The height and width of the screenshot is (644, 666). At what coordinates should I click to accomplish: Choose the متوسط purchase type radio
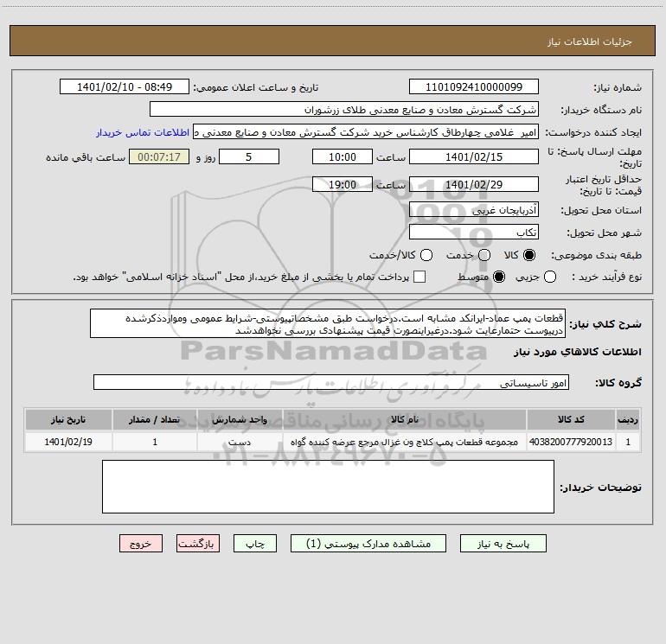(x=499, y=277)
